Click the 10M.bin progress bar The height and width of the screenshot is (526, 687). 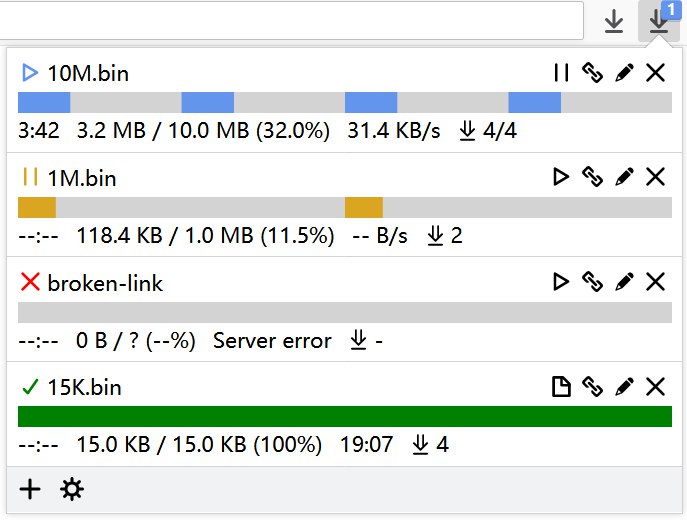click(x=344, y=102)
